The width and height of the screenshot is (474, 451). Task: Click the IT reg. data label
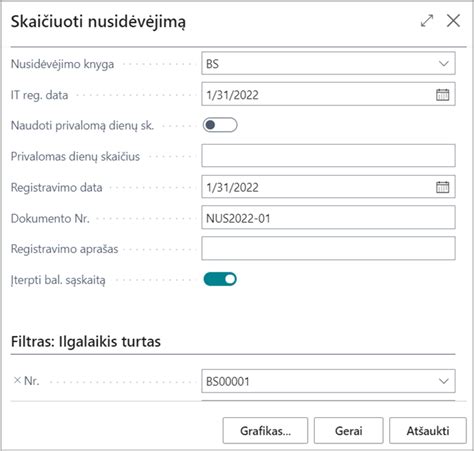coord(39,95)
